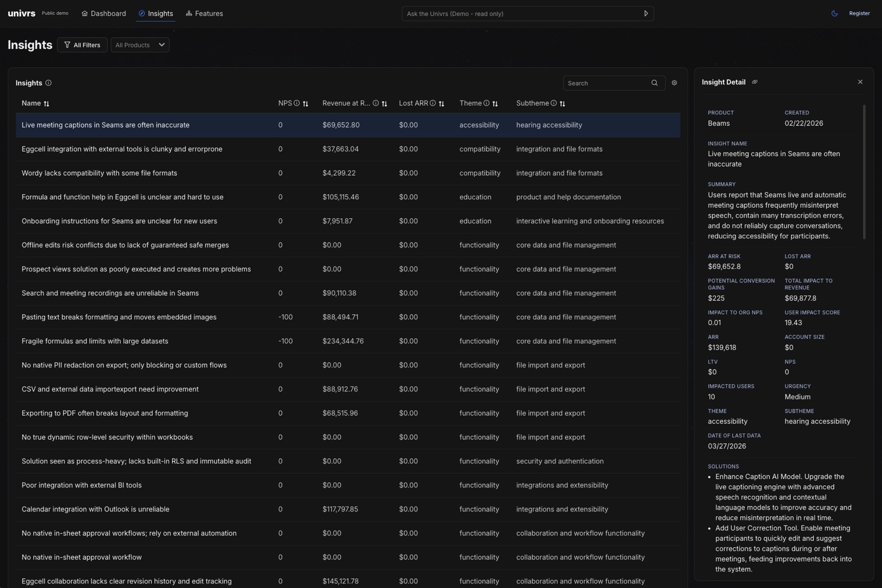
Task: Select 'Exporting to PDF often breaks layout' row
Action: tap(348, 413)
